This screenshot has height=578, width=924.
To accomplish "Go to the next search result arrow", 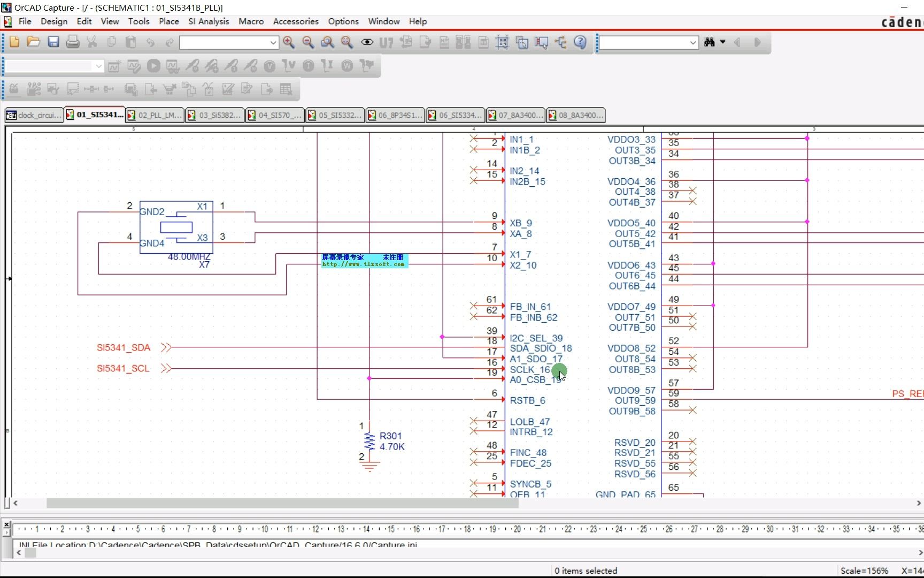I will coord(757,42).
